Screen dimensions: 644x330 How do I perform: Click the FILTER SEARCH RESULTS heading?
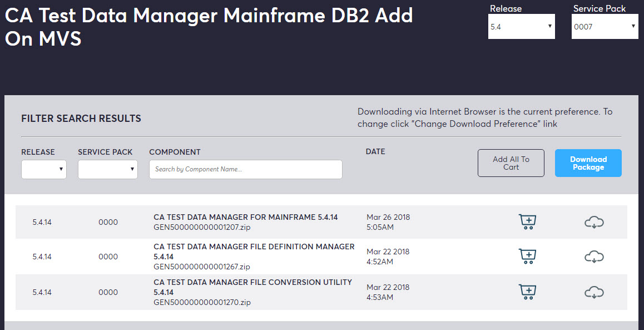81,119
